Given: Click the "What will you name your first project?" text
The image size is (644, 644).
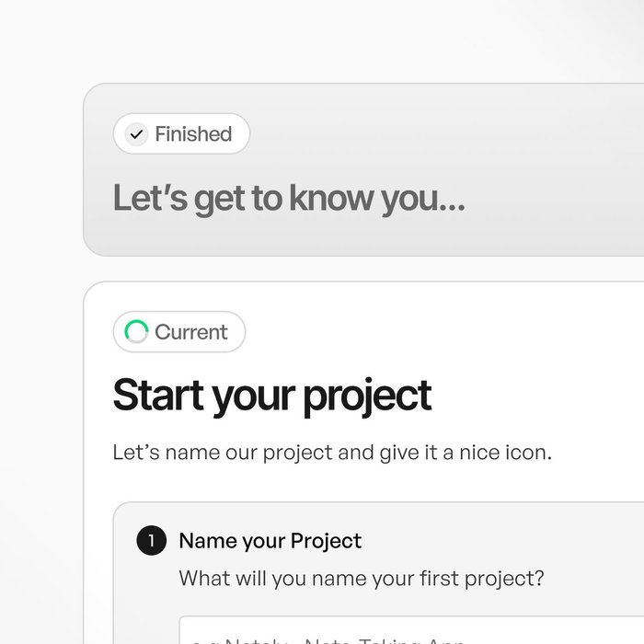Looking at the screenshot, I should [362, 579].
